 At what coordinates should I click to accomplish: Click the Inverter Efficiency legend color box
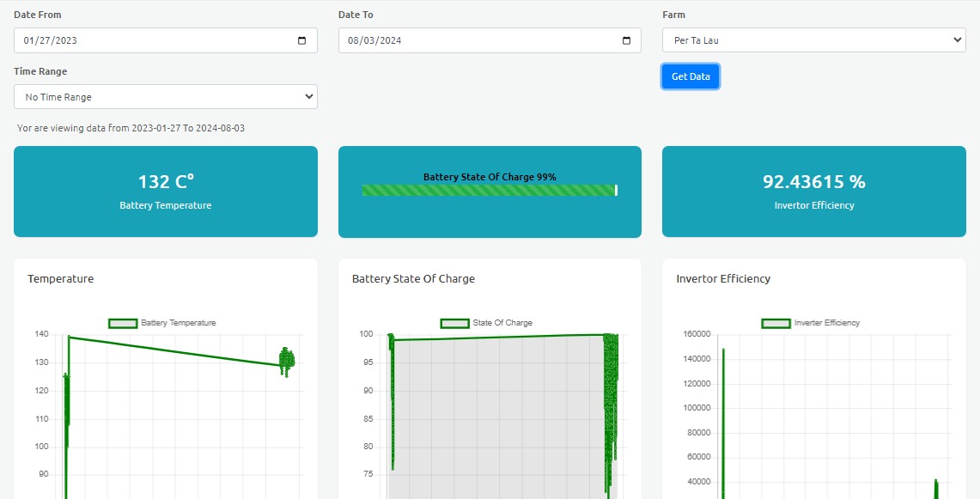click(x=776, y=323)
